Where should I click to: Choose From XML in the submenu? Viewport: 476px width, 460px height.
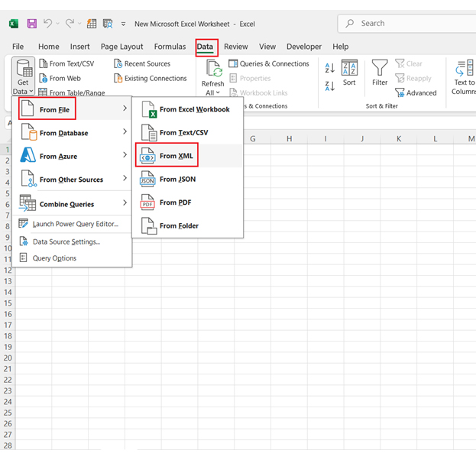[x=188, y=156]
